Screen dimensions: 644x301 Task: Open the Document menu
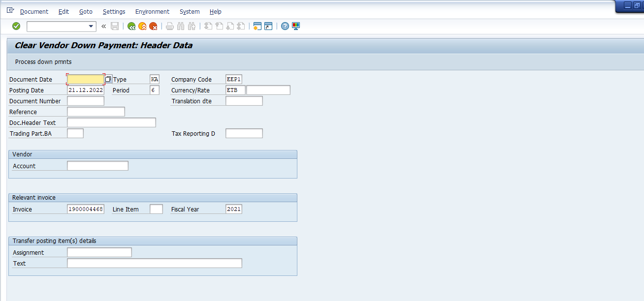pyautogui.click(x=34, y=11)
